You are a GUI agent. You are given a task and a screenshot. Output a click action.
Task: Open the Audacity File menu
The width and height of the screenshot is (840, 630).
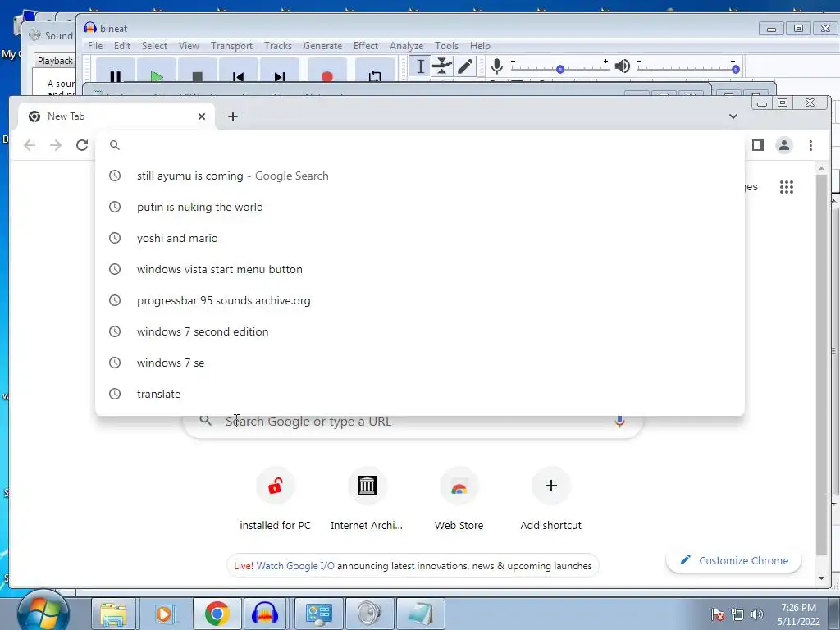click(95, 46)
